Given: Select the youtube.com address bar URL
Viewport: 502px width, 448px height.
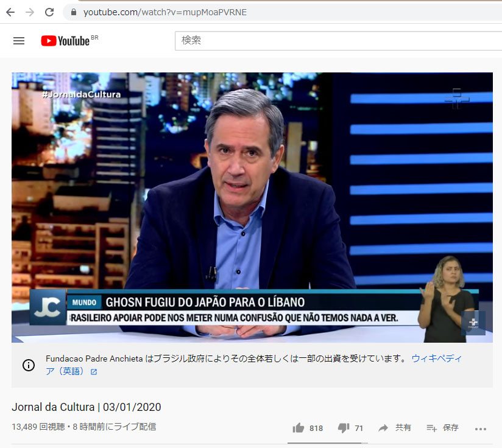Looking at the screenshot, I should (165, 12).
